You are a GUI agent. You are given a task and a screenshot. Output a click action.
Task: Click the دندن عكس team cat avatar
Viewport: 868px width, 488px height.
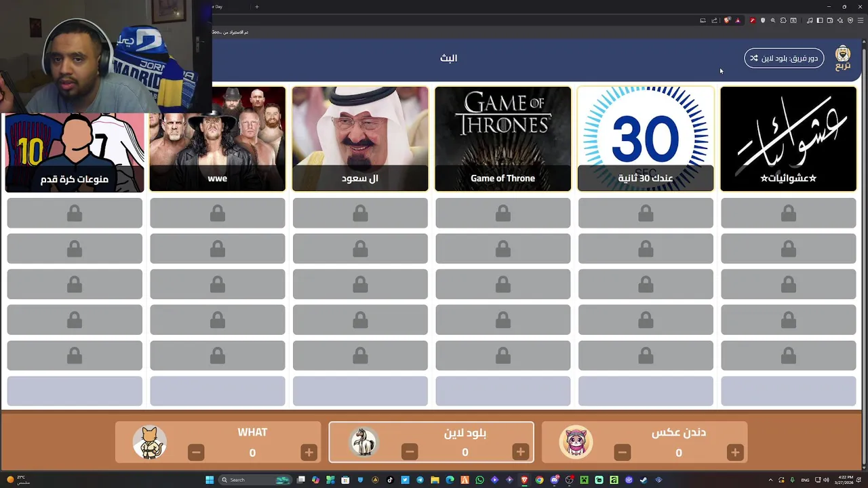coord(576,442)
